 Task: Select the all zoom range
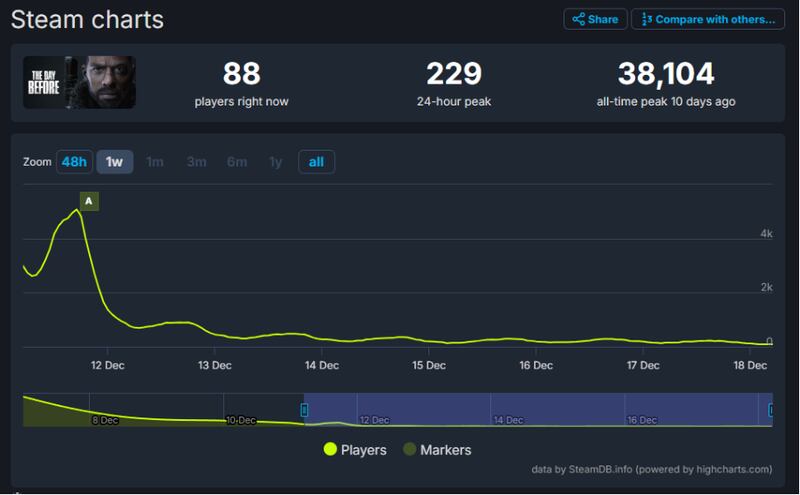[x=316, y=162]
